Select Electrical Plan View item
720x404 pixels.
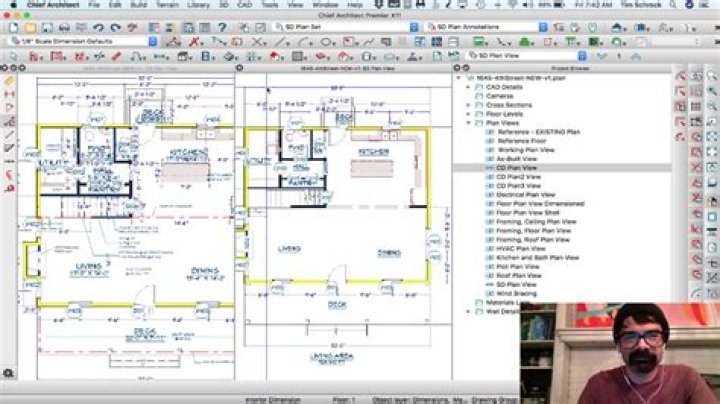pyautogui.click(x=526, y=195)
